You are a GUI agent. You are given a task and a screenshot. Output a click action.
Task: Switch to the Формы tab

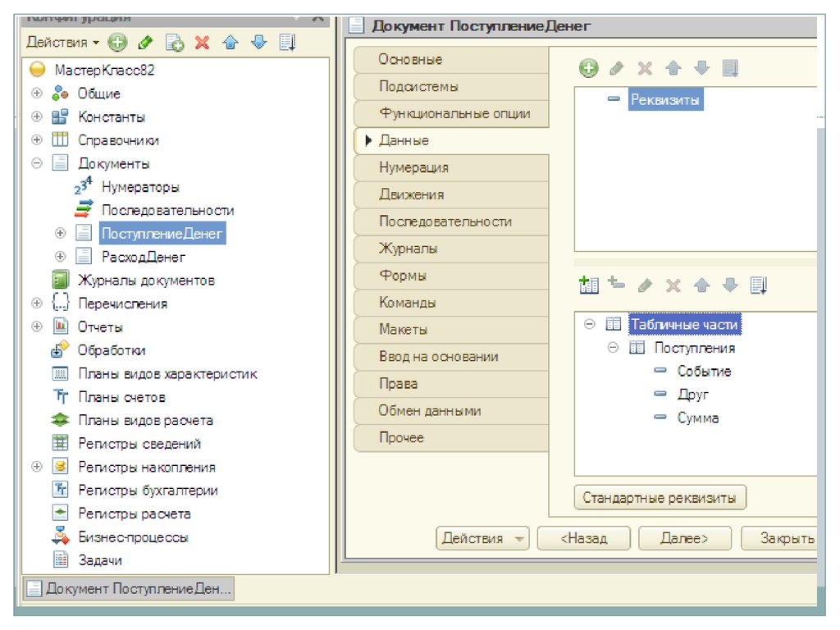(451, 276)
